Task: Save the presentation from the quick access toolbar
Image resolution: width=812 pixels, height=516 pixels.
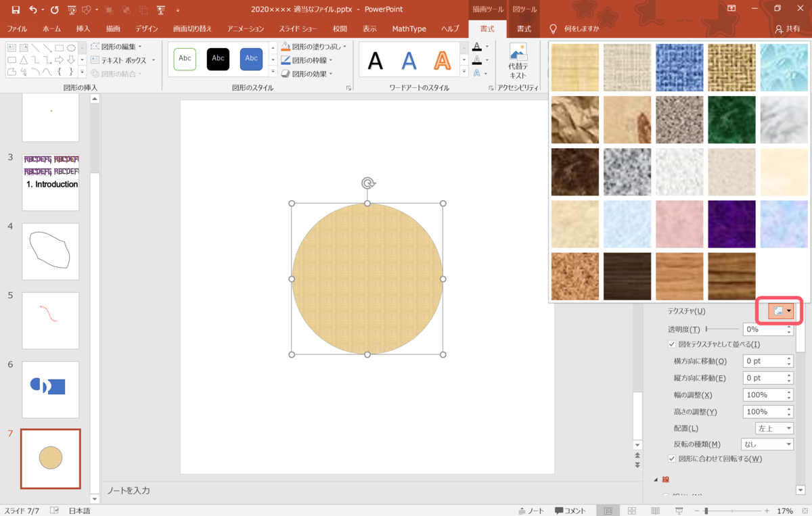Action: [x=15, y=10]
